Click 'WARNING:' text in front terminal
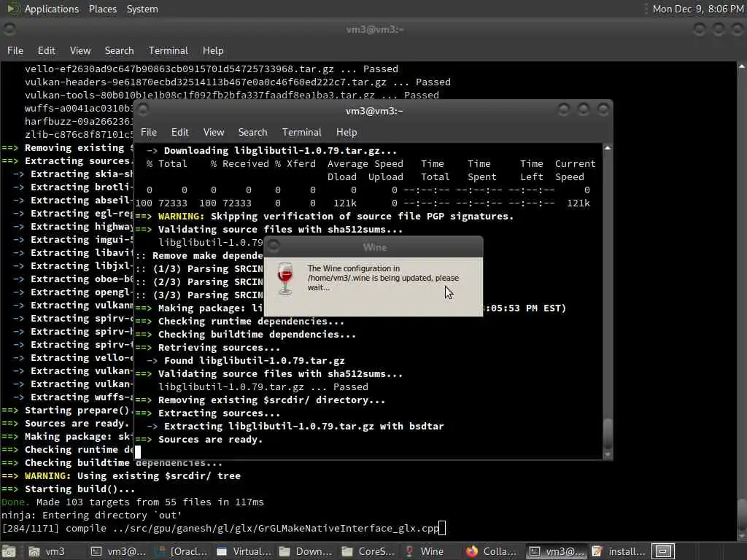Image resolution: width=747 pixels, height=560 pixels. [x=181, y=216]
